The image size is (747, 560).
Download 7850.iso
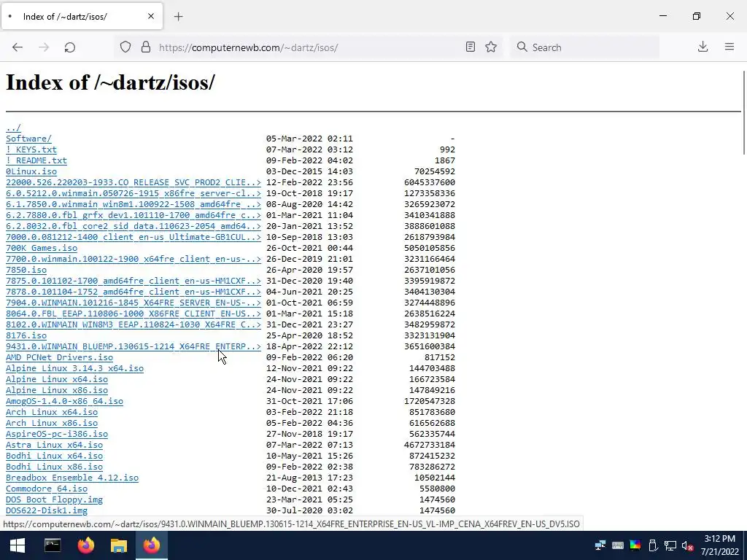tap(26, 270)
